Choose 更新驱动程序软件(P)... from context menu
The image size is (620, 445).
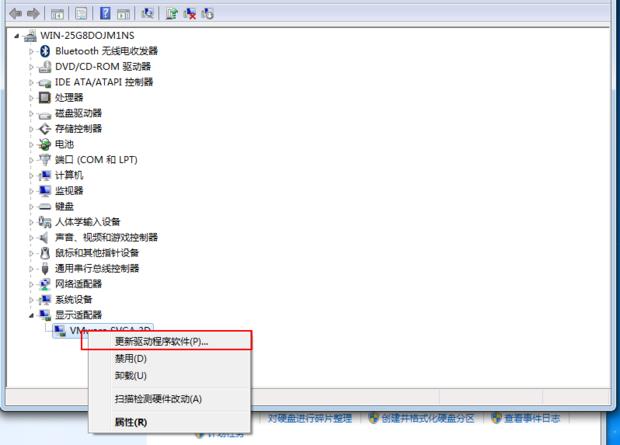[161, 341]
